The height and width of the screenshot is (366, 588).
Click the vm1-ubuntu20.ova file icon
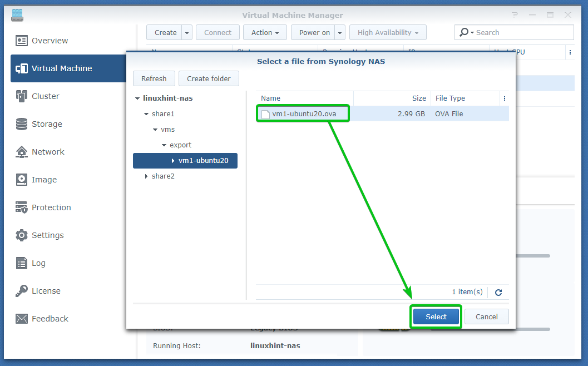(265, 114)
